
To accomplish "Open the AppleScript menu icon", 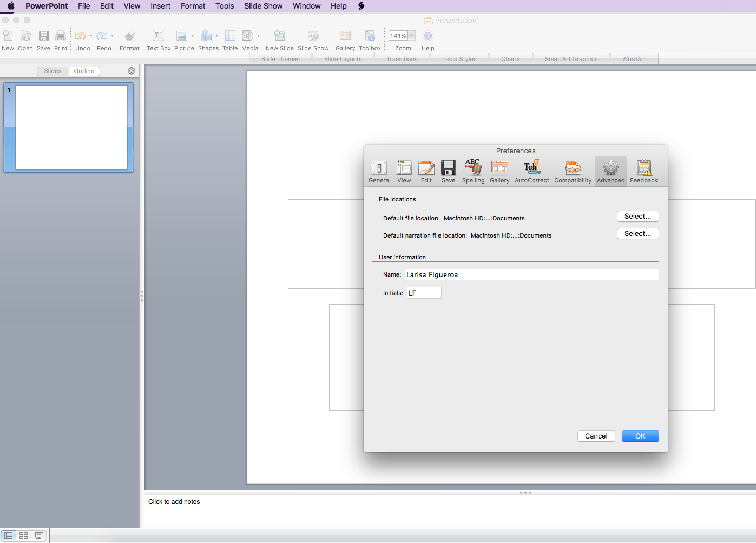I will [x=361, y=6].
